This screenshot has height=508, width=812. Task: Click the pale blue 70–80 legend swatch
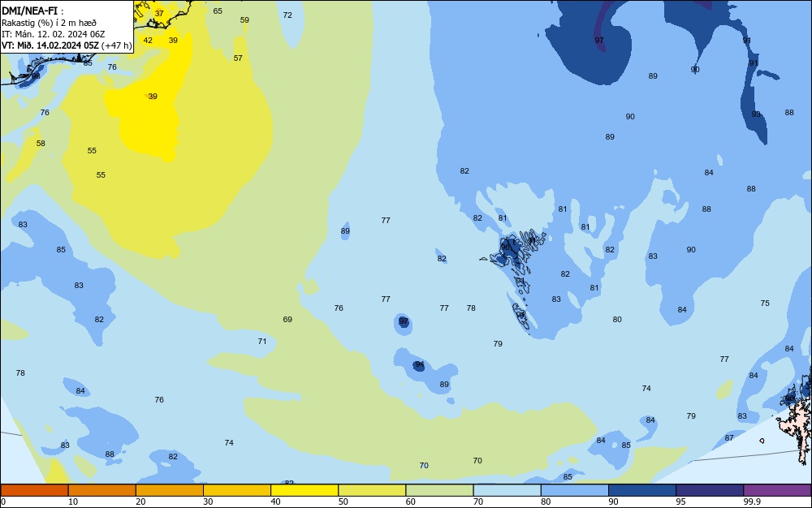point(508,490)
